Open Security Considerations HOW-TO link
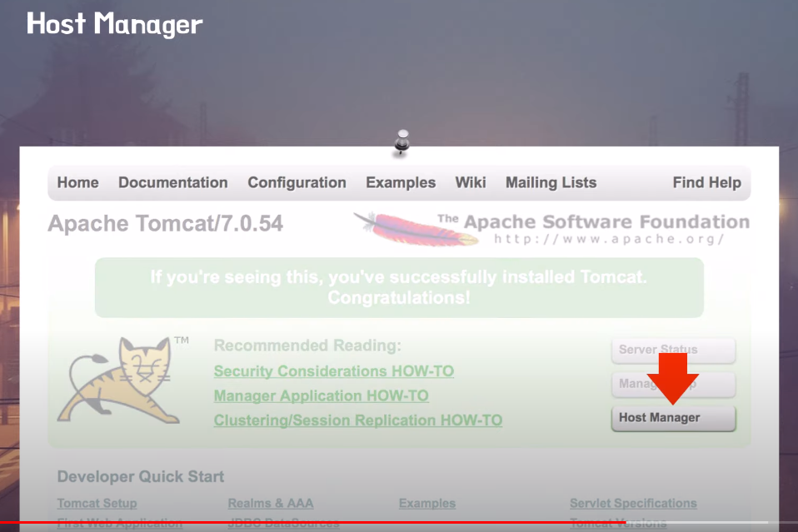This screenshot has width=798, height=532. [334, 371]
